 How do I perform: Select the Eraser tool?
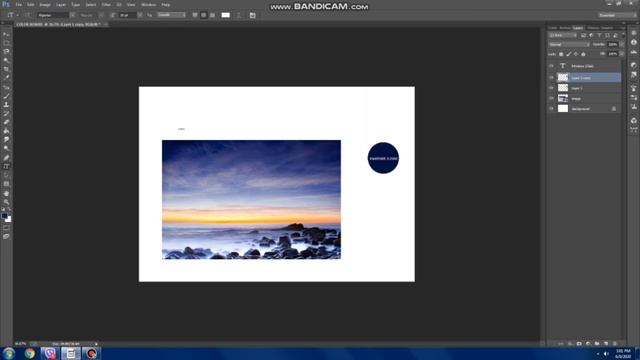(x=6, y=122)
